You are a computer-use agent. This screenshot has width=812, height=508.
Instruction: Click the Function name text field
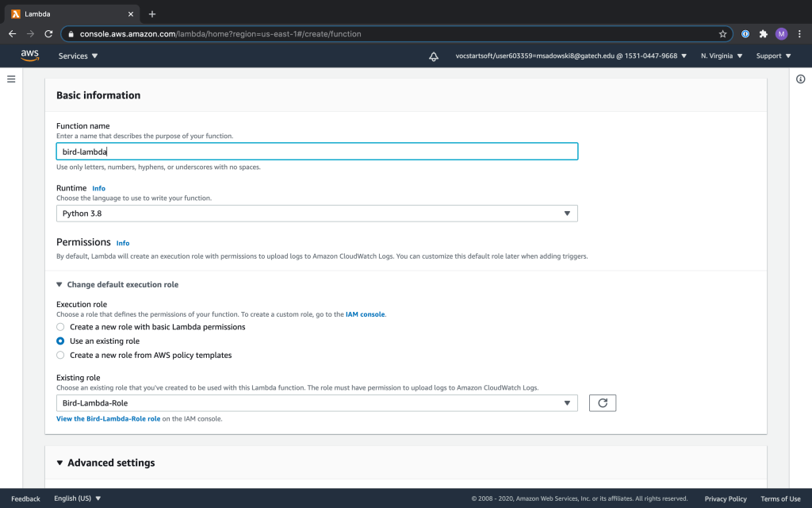tap(316, 152)
